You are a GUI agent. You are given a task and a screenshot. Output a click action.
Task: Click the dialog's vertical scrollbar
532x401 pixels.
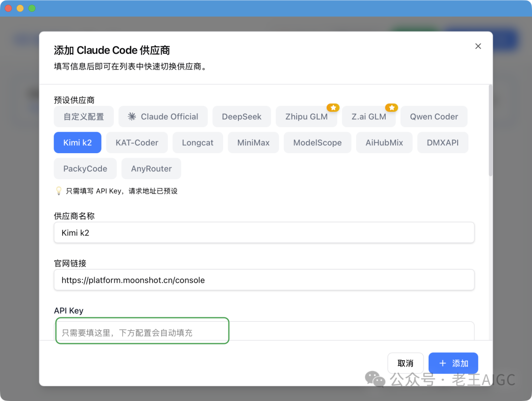pyautogui.click(x=490, y=131)
